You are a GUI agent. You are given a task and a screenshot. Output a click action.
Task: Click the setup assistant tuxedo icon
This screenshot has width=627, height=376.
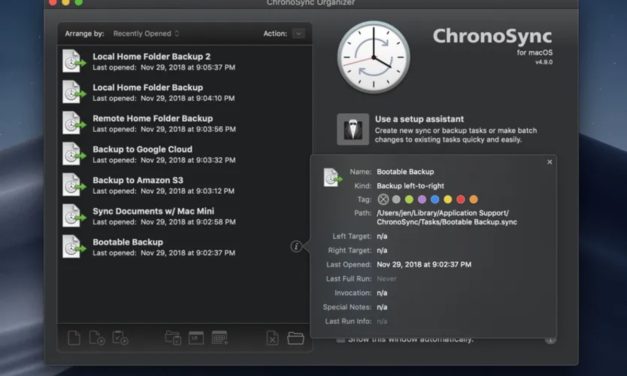click(x=353, y=129)
